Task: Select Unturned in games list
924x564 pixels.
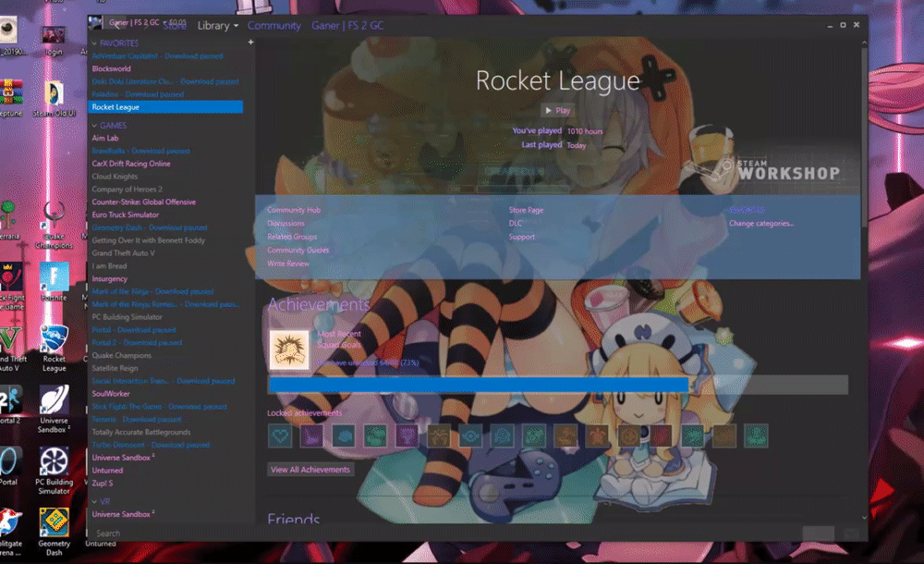Action: click(107, 471)
